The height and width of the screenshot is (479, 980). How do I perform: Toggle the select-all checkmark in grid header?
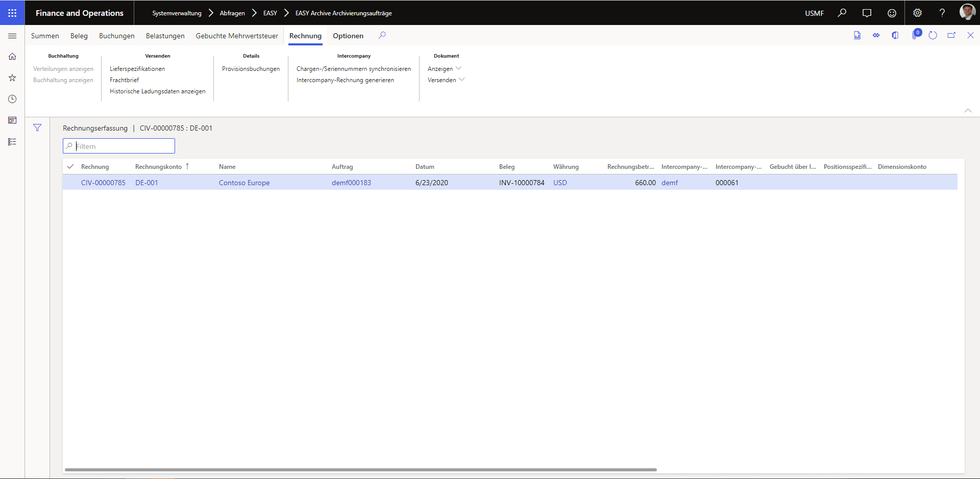click(x=70, y=167)
